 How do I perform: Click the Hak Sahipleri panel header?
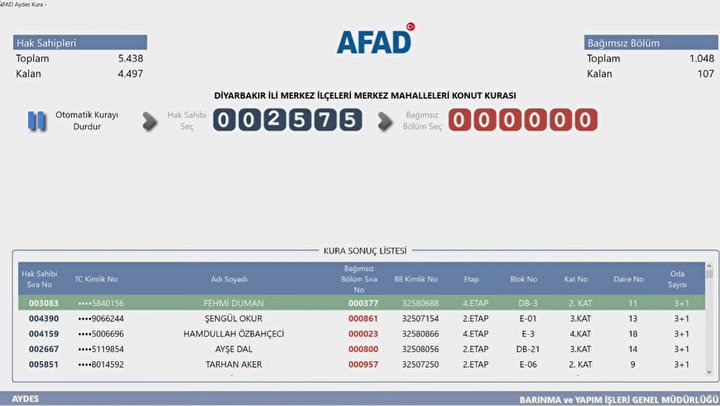click(80, 43)
